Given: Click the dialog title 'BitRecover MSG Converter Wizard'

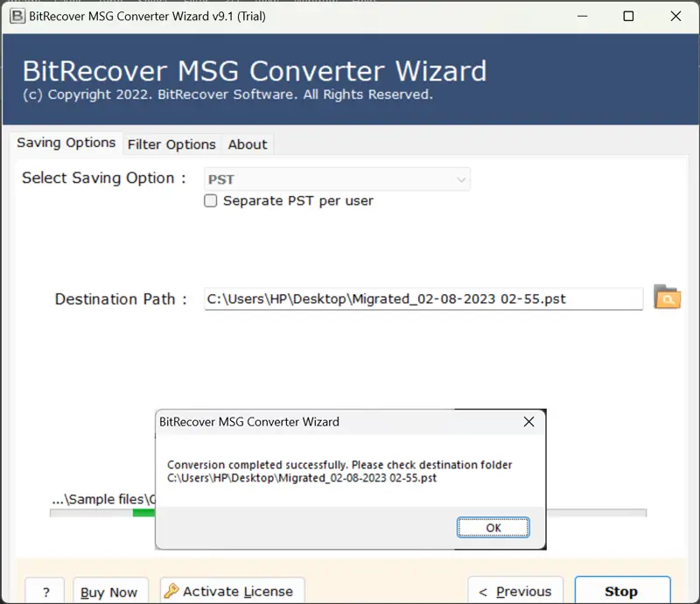Looking at the screenshot, I should (249, 422).
